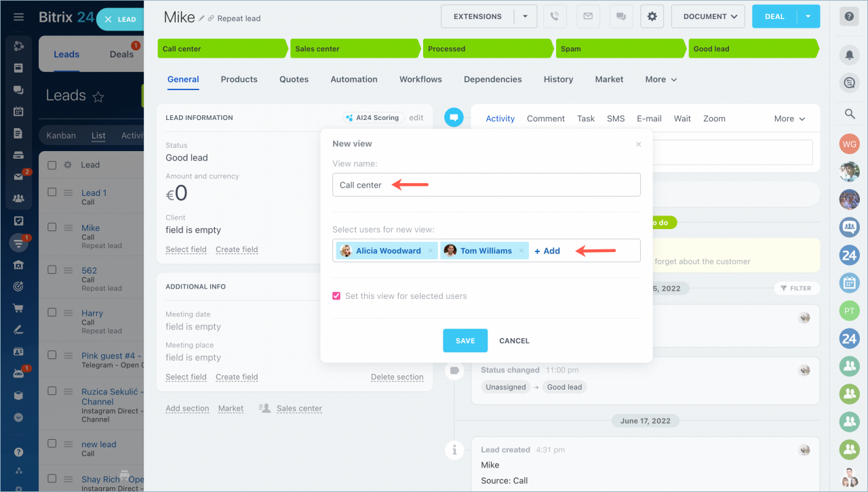Check the select-all box in leads list header
This screenshot has width=868, height=492.
pyautogui.click(x=52, y=165)
